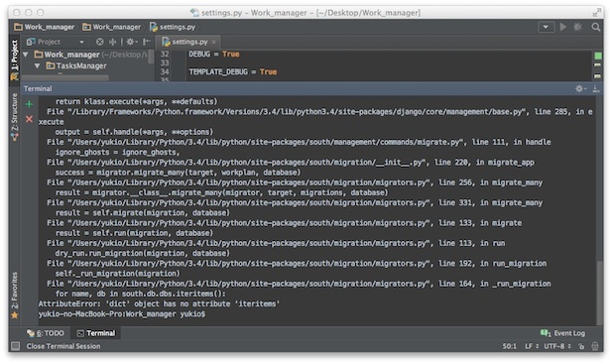612x364 pixels.
Task: Open Hector inspection icon in status bar
Action: point(595,346)
